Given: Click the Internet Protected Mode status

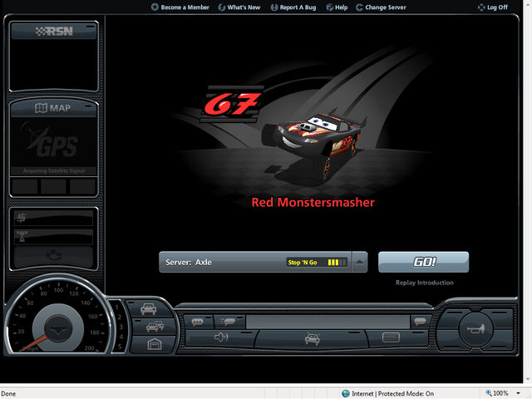Looking at the screenshot, I should [393, 393].
